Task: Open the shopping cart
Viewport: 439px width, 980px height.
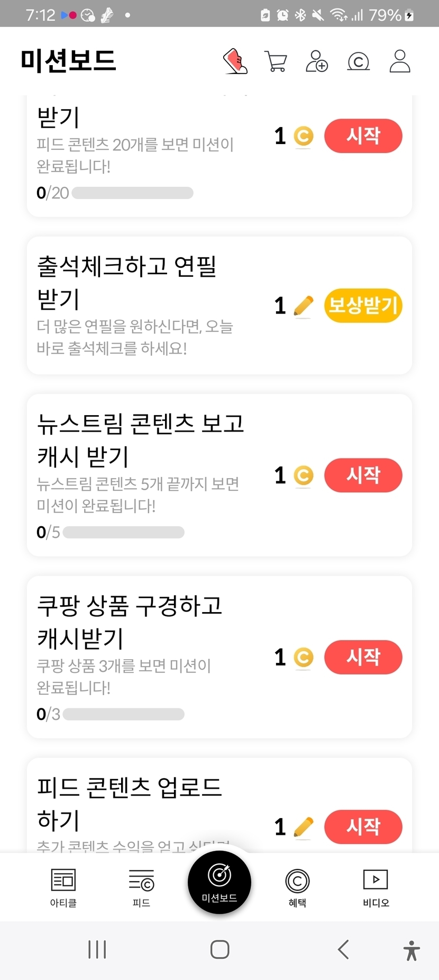Action: pyautogui.click(x=276, y=61)
